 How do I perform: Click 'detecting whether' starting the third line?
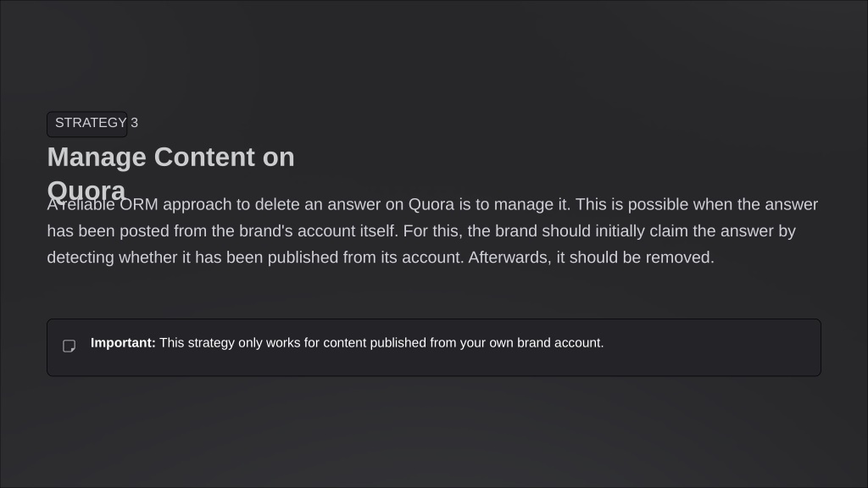tap(112, 258)
